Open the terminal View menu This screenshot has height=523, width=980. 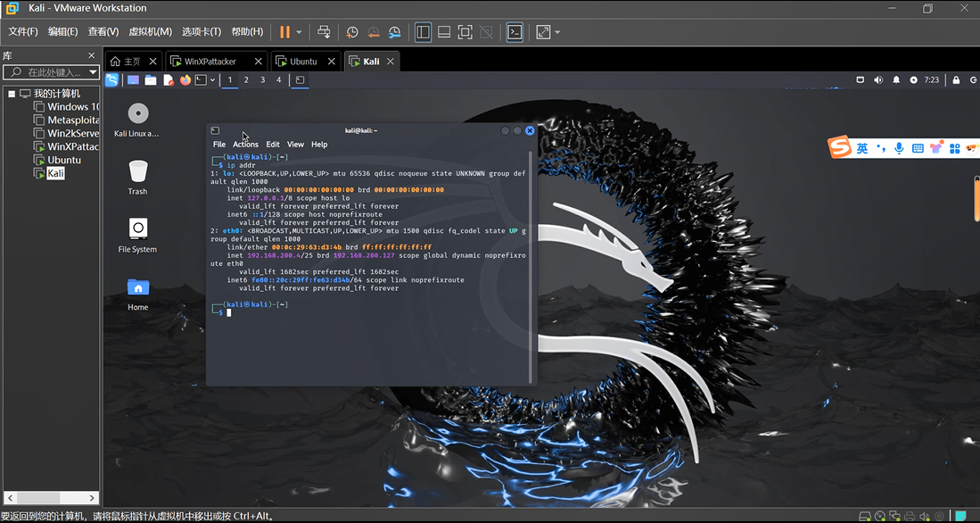(x=296, y=145)
